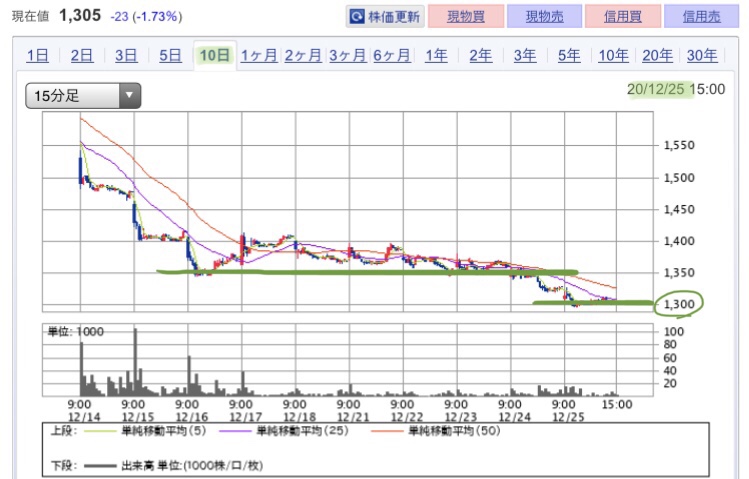The height and width of the screenshot is (479, 749).
Task: Click the chart timestamp 20/12/25 15:00
Action: coord(676,89)
